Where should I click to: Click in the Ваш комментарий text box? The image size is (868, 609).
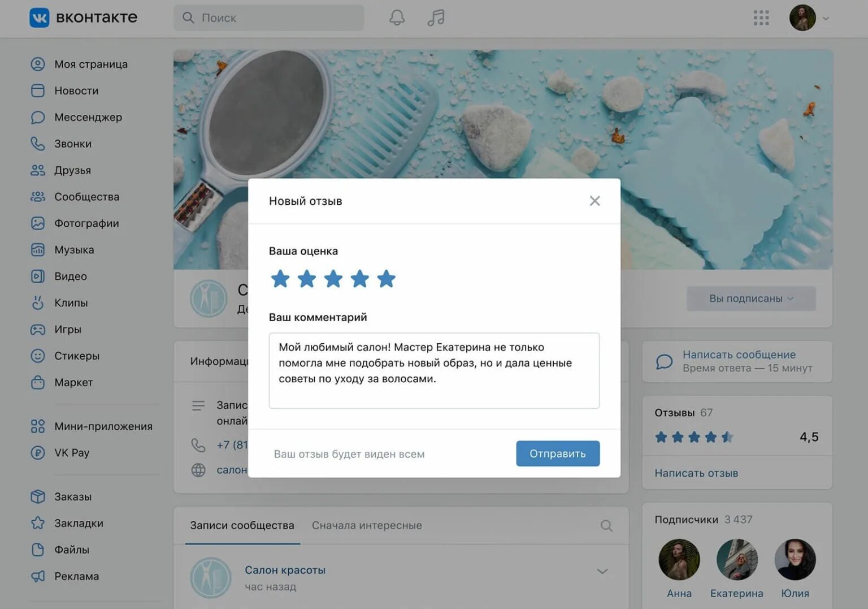(x=434, y=371)
